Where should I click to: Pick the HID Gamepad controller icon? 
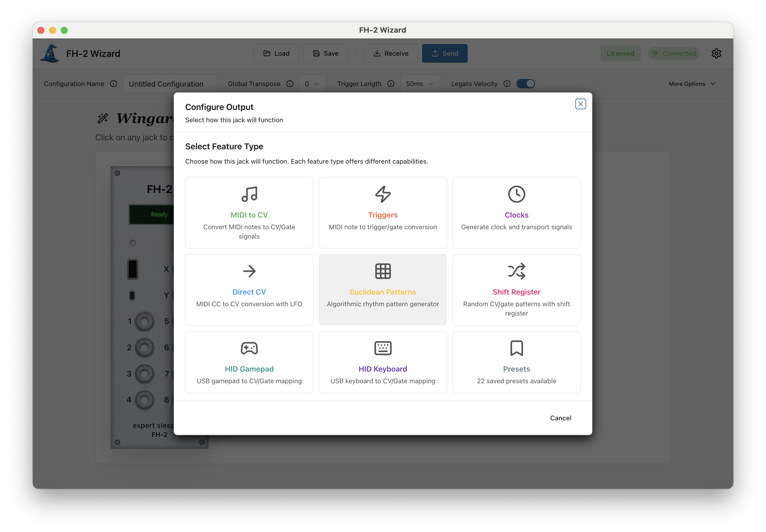pyautogui.click(x=249, y=348)
